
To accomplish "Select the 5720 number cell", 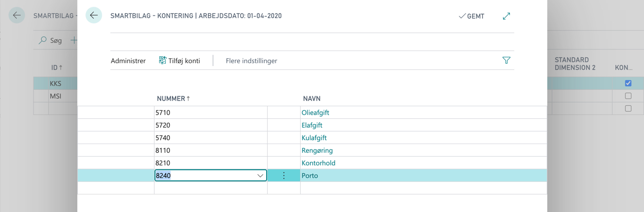I will (x=211, y=125).
